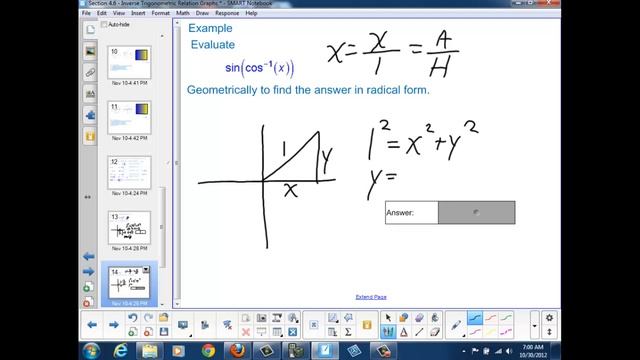Viewport: 640px width, 360px height.
Task: Open the Format menu
Action: (x=160, y=13)
